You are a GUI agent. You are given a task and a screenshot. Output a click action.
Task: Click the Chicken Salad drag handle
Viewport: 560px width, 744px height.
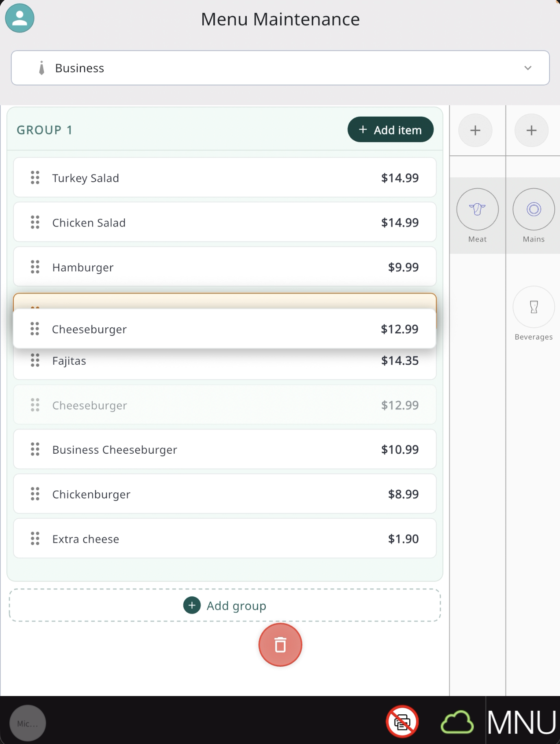tap(35, 222)
